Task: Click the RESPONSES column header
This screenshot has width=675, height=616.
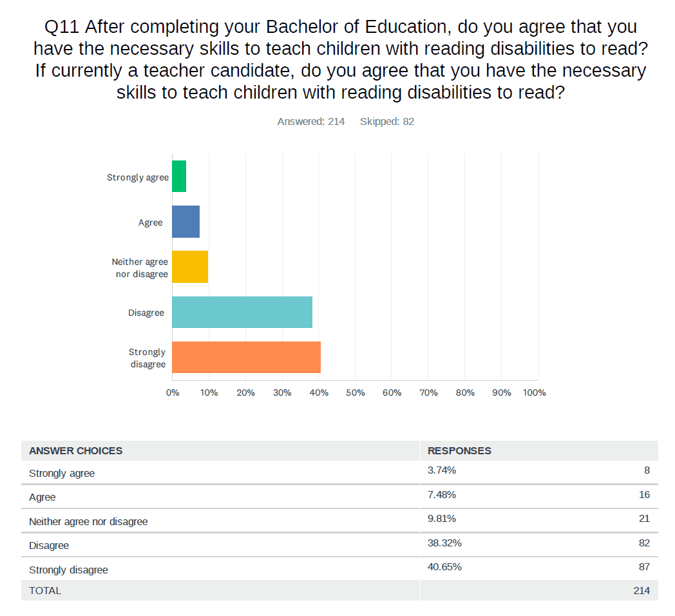Action: pyautogui.click(x=459, y=450)
